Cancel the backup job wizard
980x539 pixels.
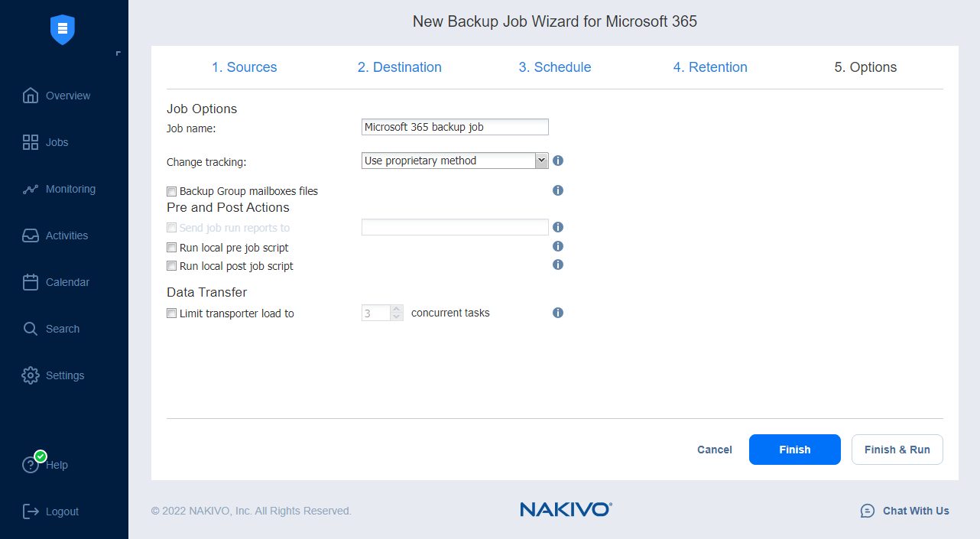coord(714,450)
